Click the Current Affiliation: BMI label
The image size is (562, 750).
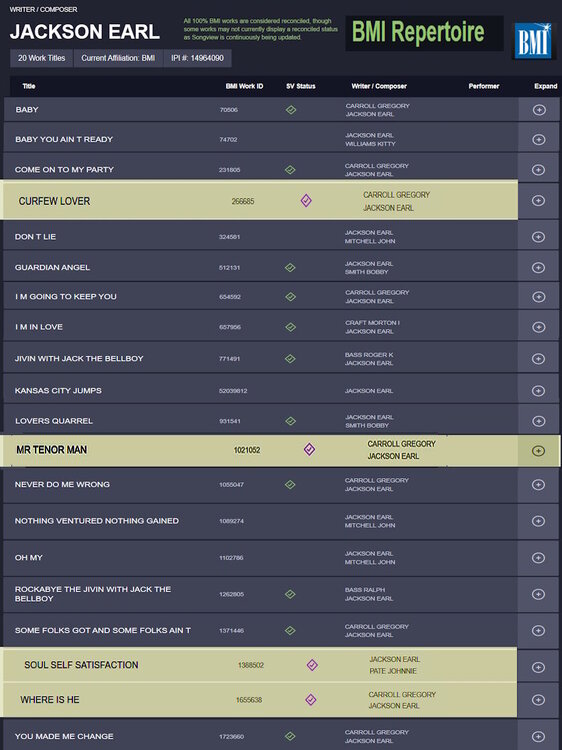point(118,58)
